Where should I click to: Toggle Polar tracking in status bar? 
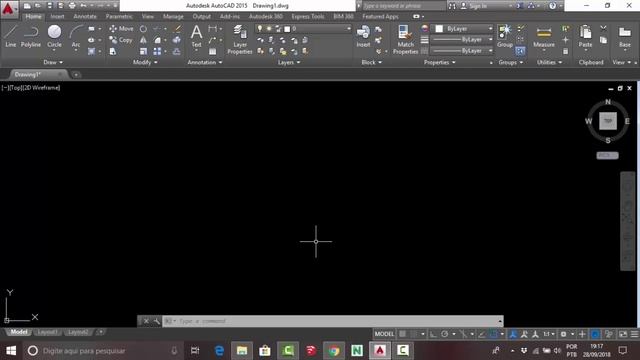click(x=444, y=334)
